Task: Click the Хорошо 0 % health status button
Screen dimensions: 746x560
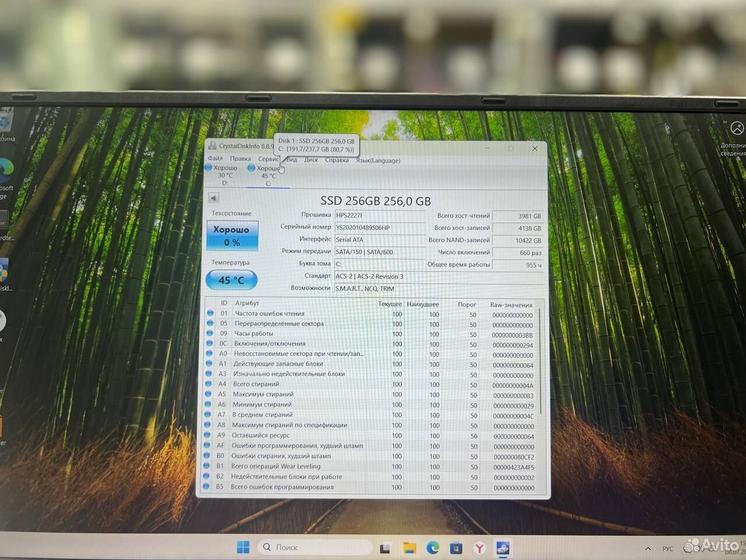Action: (232, 236)
